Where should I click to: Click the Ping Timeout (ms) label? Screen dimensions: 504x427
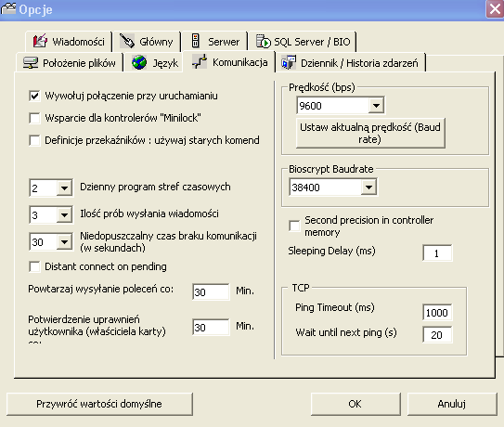click(x=335, y=307)
